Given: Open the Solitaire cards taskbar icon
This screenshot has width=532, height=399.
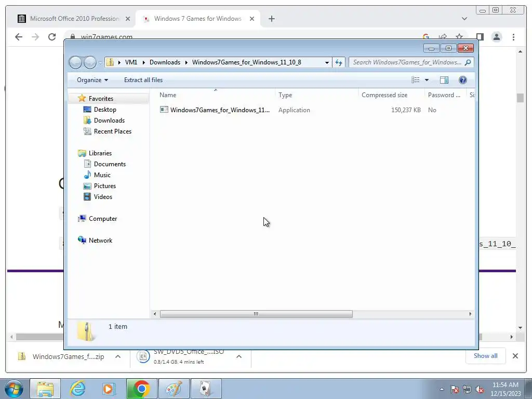Looking at the screenshot, I should click(206, 389).
